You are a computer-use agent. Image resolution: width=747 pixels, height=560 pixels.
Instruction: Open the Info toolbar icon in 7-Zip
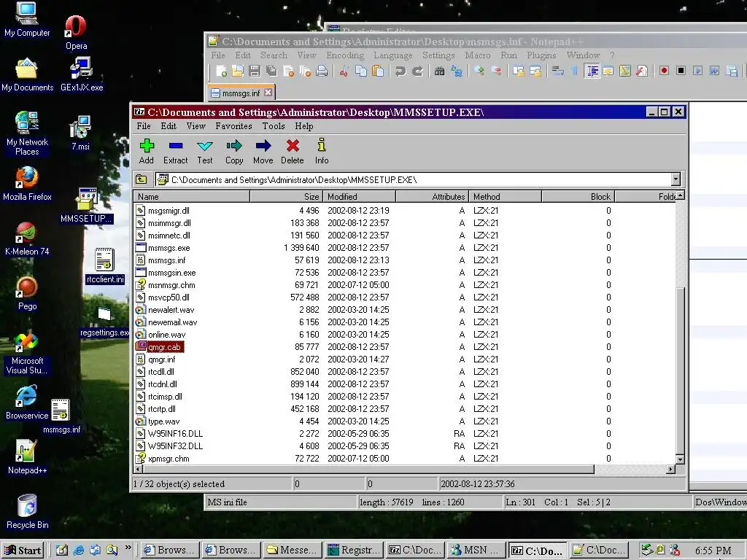[322, 152]
